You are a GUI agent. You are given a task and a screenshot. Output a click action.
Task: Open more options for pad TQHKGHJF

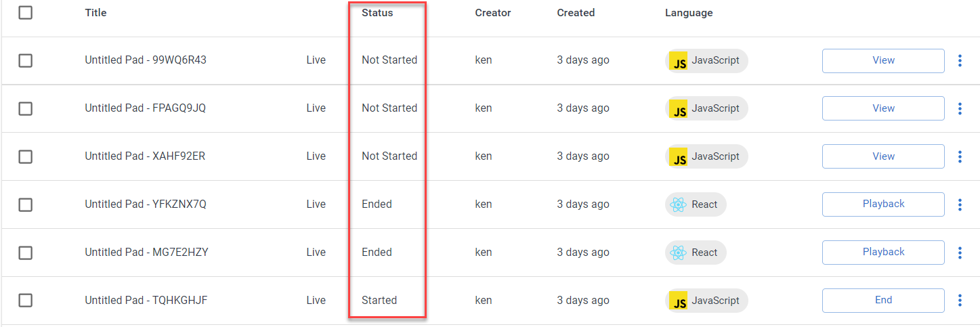click(x=960, y=301)
